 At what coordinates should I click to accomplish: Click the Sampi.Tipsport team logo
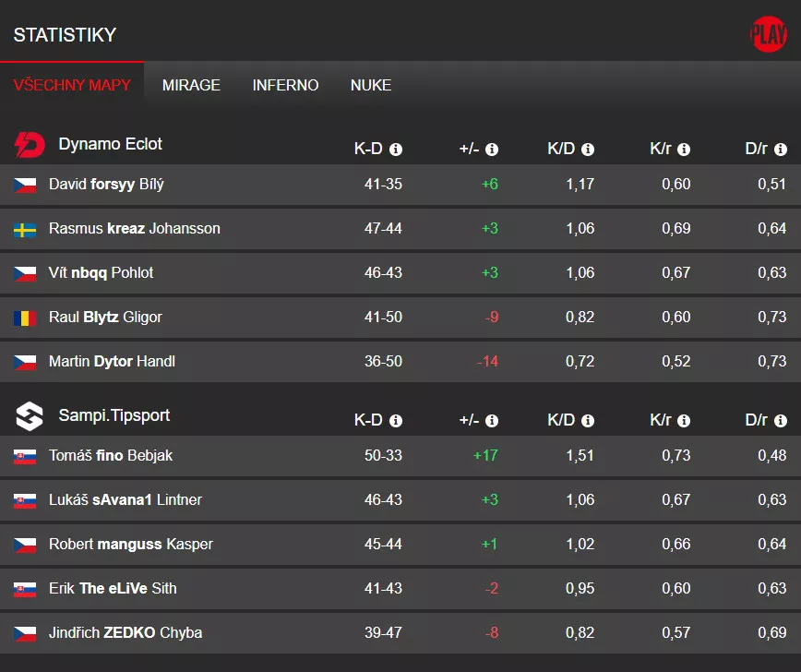tap(30, 416)
